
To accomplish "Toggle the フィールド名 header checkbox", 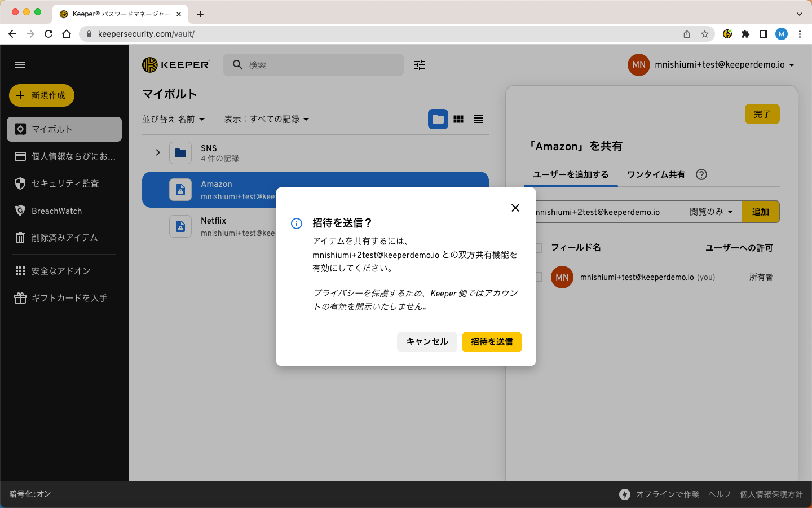I will [x=539, y=248].
